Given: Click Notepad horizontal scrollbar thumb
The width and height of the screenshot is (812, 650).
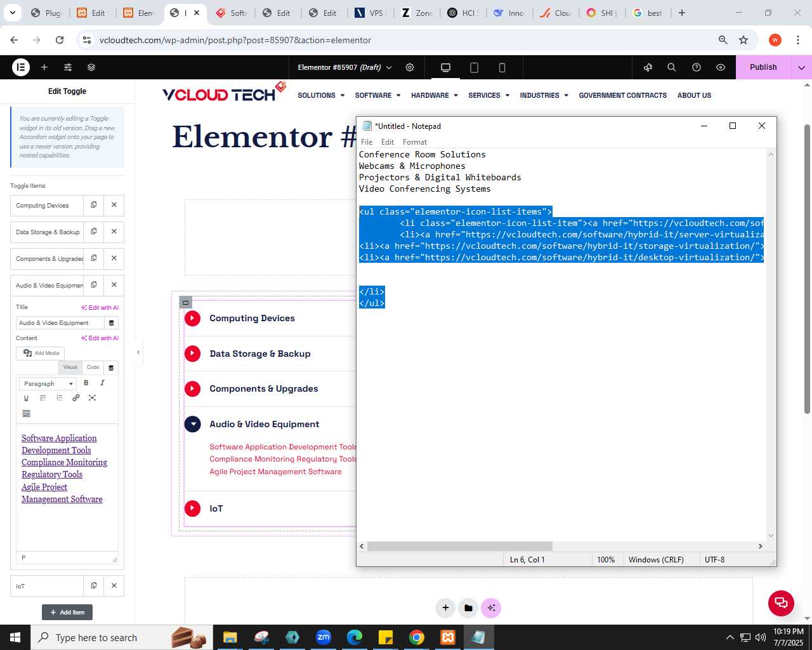Looking at the screenshot, I should point(460,546).
